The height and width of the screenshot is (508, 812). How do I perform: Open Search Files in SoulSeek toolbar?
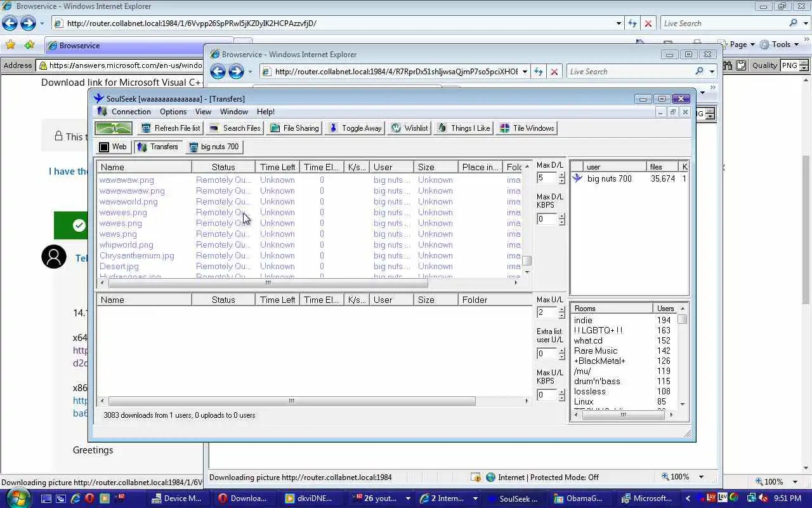click(235, 128)
